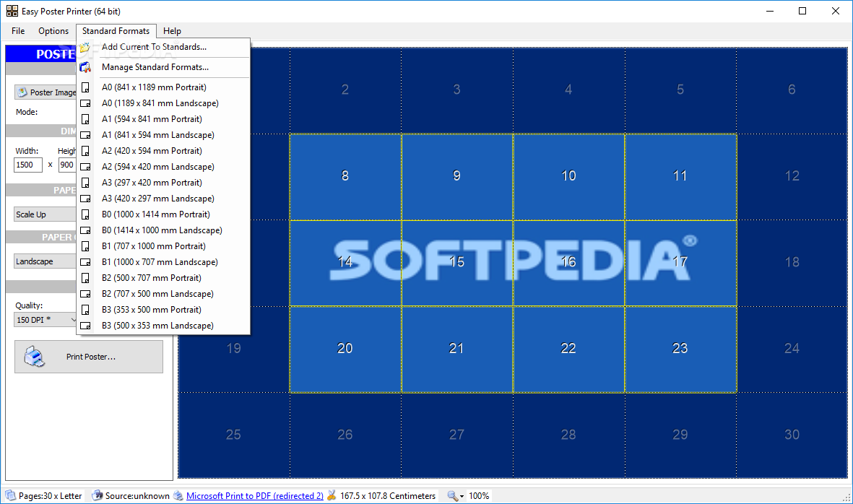Click the printer icon before Microsoft Print
The height and width of the screenshot is (504, 853).
click(178, 496)
